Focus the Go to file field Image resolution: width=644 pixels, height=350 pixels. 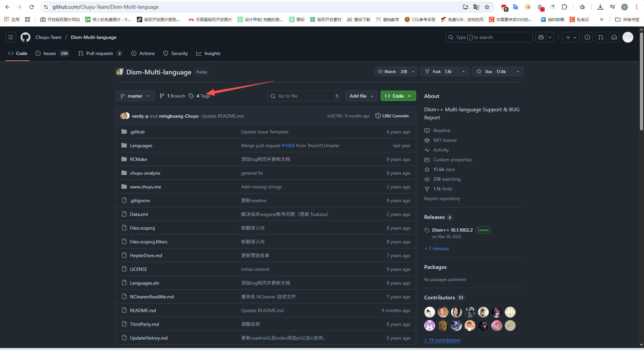point(305,96)
